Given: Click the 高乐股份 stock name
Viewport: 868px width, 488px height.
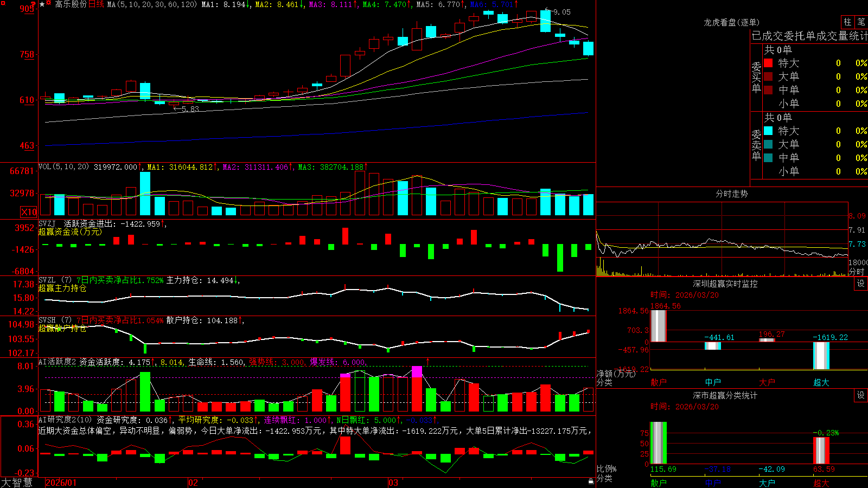Looking at the screenshot, I should 71,4.
